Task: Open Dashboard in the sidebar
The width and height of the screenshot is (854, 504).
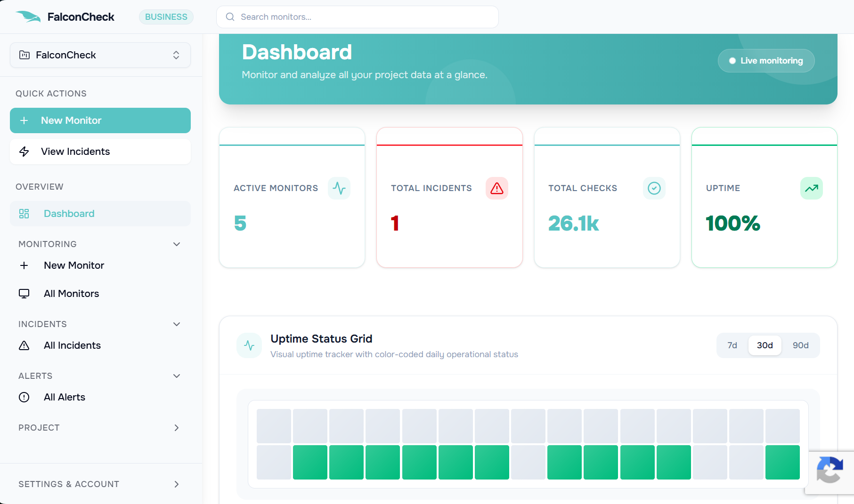Action: (x=100, y=214)
